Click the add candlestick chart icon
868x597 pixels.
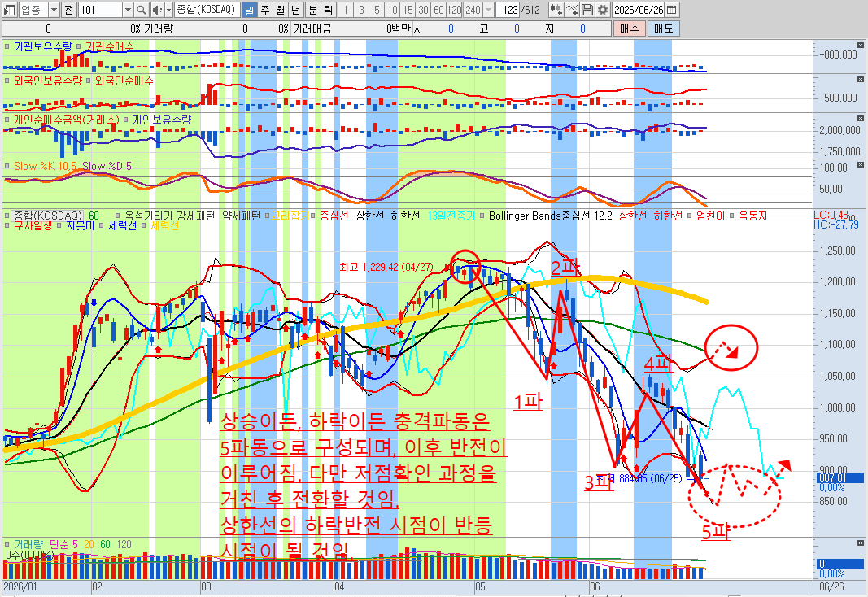click(x=556, y=10)
